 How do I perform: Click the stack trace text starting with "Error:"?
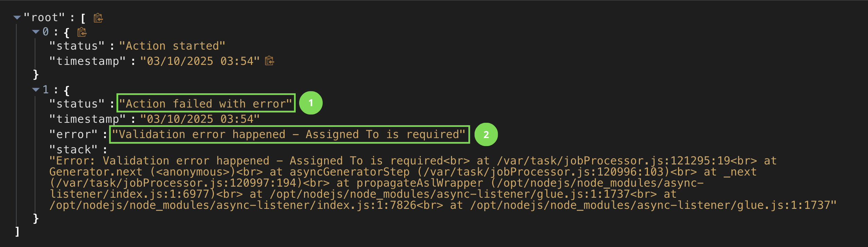443,183
